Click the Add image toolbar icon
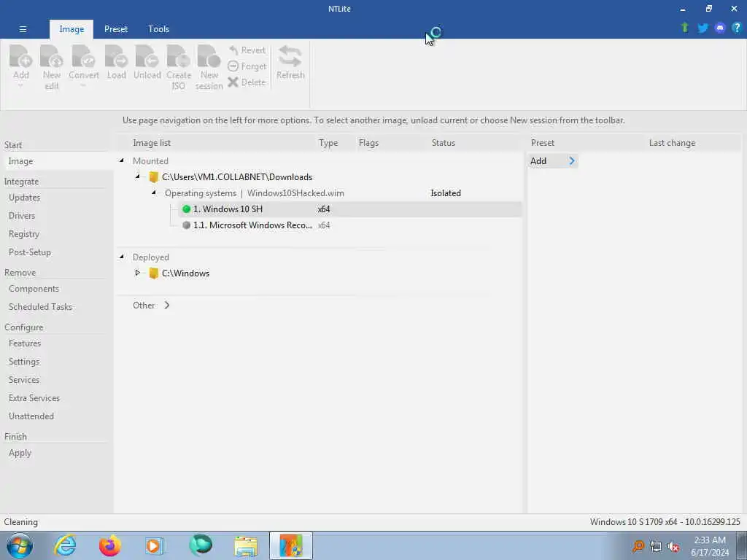The height and width of the screenshot is (560, 747). 21,56
